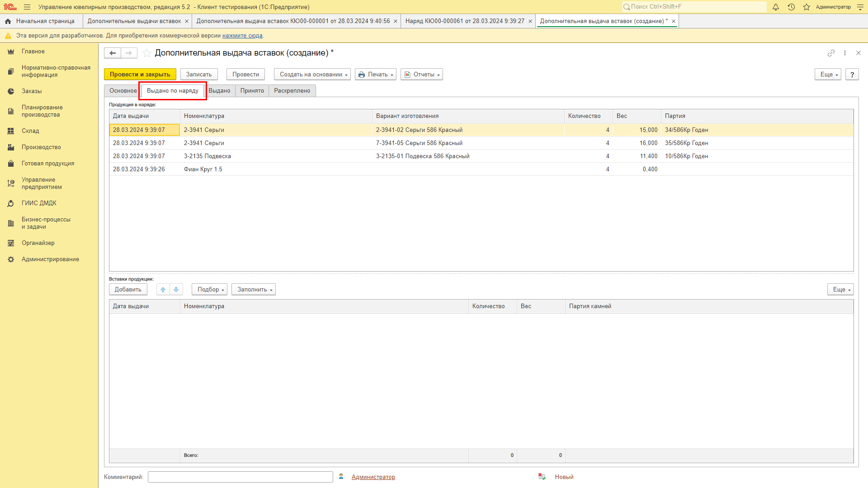This screenshot has height=488, width=868.
Task: Expand the Отчеты dropdown
Action: coord(422,75)
